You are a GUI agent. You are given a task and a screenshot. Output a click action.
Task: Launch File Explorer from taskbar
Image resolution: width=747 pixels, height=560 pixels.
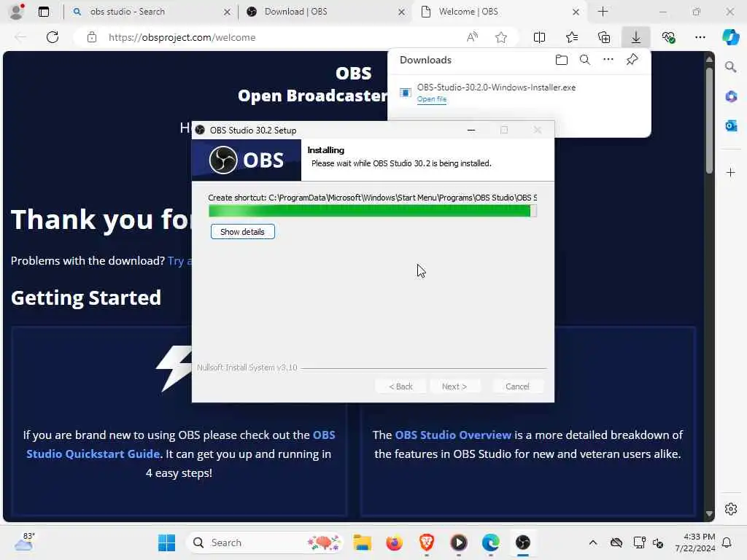(362, 542)
